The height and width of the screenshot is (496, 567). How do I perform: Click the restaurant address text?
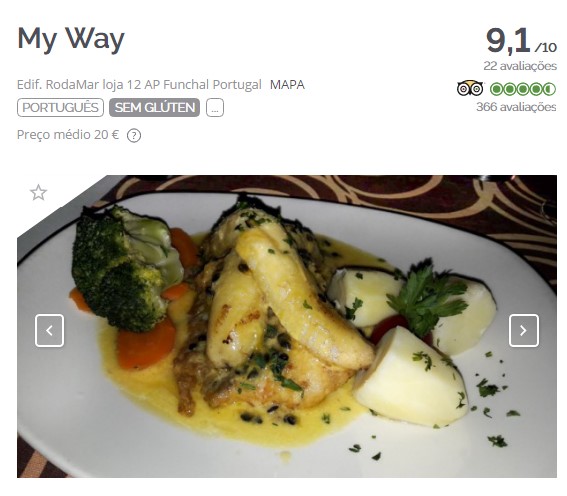coord(139,85)
